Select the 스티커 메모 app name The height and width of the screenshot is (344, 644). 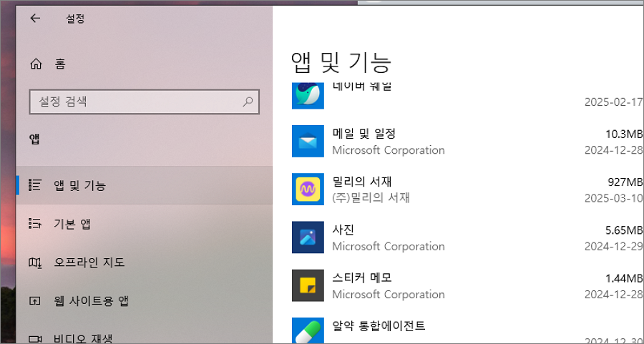click(362, 278)
